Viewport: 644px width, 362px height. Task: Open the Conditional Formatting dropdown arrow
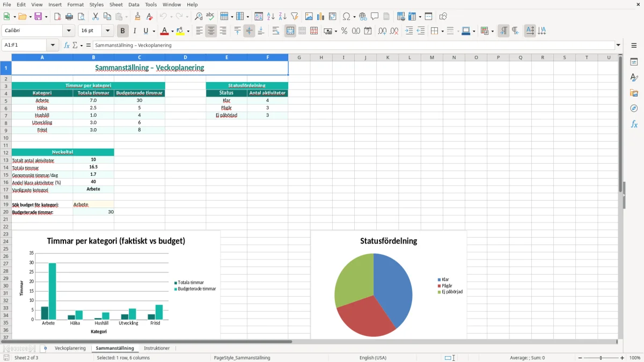(492, 31)
